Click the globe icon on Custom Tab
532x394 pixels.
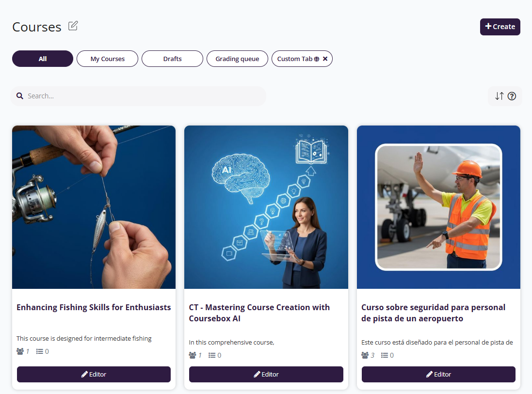click(x=317, y=59)
